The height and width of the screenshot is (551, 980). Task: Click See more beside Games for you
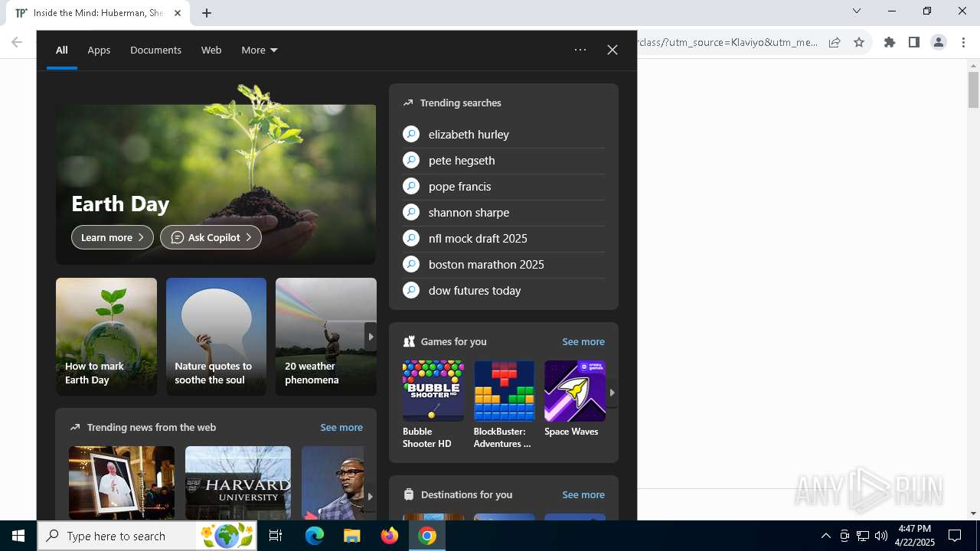point(583,341)
